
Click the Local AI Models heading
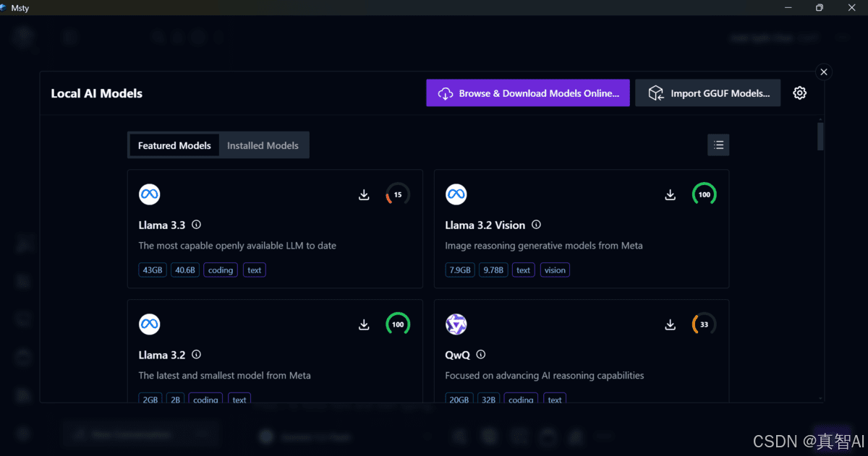tap(97, 93)
